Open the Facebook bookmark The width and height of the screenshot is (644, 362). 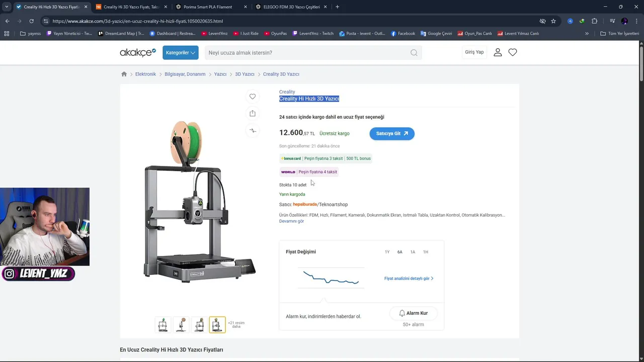403,34
